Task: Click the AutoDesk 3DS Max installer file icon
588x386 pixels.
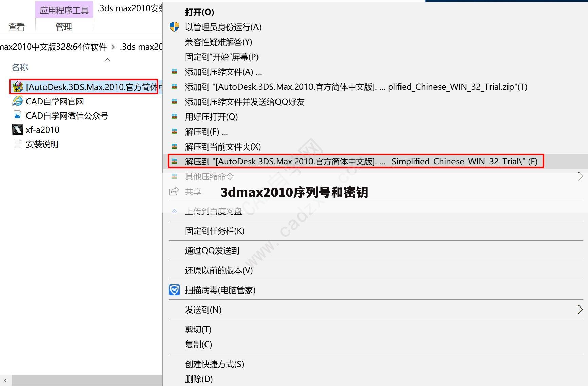Action: coord(18,87)
